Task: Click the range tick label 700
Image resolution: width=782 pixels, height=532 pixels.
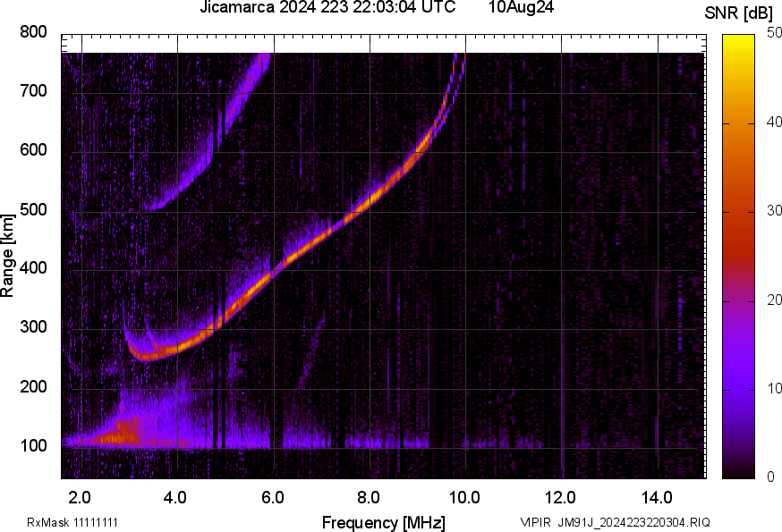Action: [x=33, y=91]
